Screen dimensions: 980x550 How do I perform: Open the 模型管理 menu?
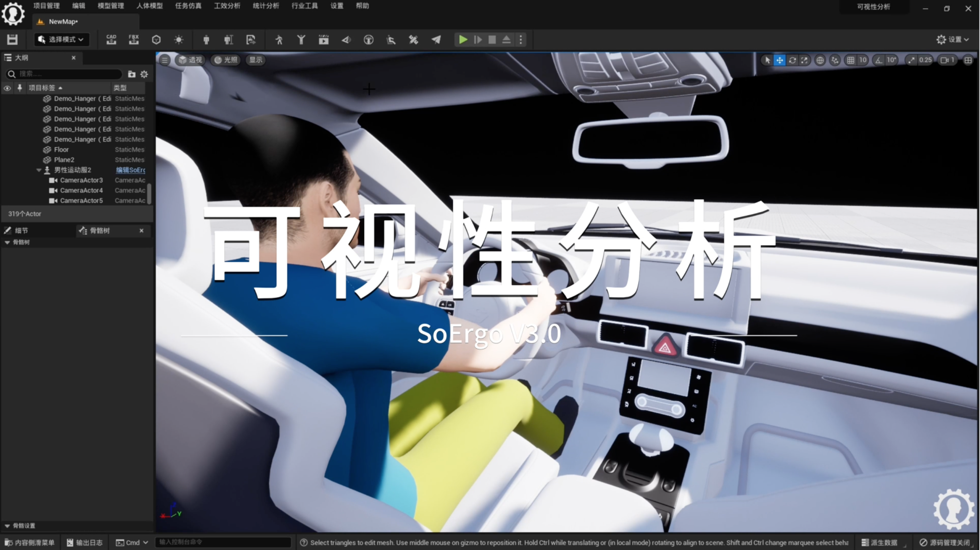tap(111, 6)
